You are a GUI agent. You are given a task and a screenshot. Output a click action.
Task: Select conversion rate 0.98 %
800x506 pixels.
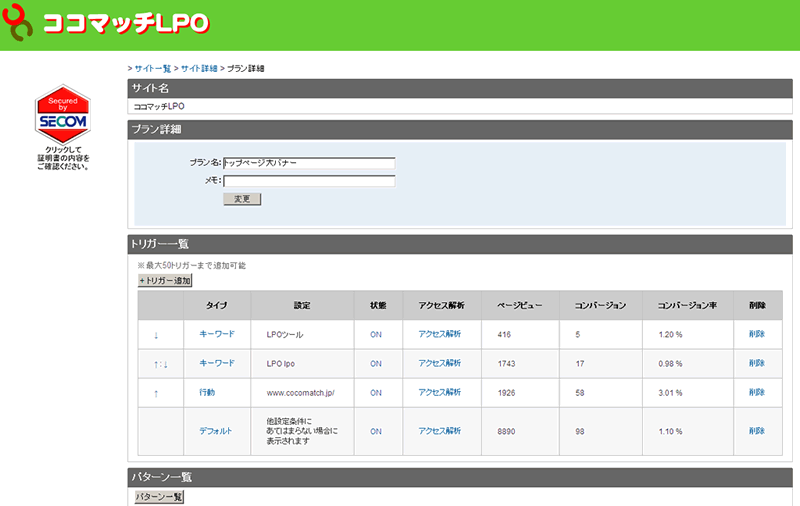click(x=670, y=364)
